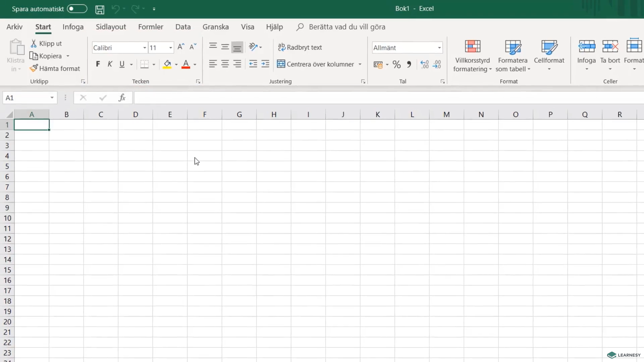
Task: Apply italic with the K button
Action: pos(110,64)
